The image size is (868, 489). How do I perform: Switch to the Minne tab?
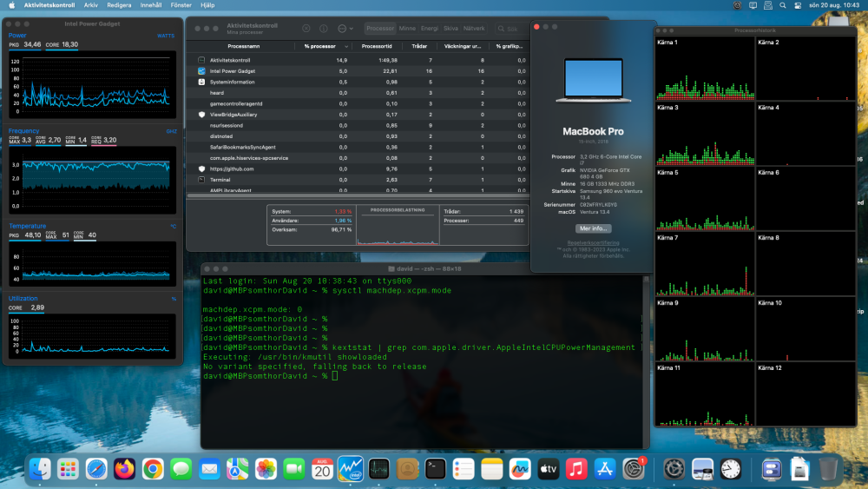tap(407, 29)
